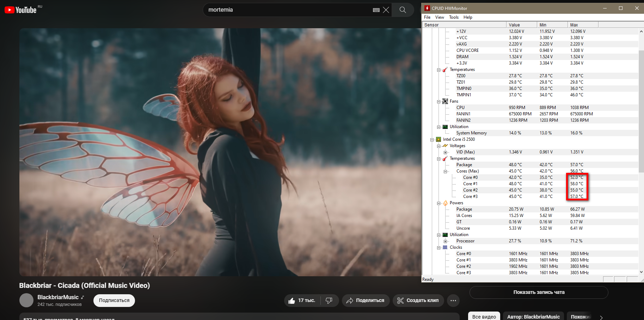This screenshot has width=644, height=320.
Task: Click the HWMonitor scrollbar down arrow
Action: [641, 272]
